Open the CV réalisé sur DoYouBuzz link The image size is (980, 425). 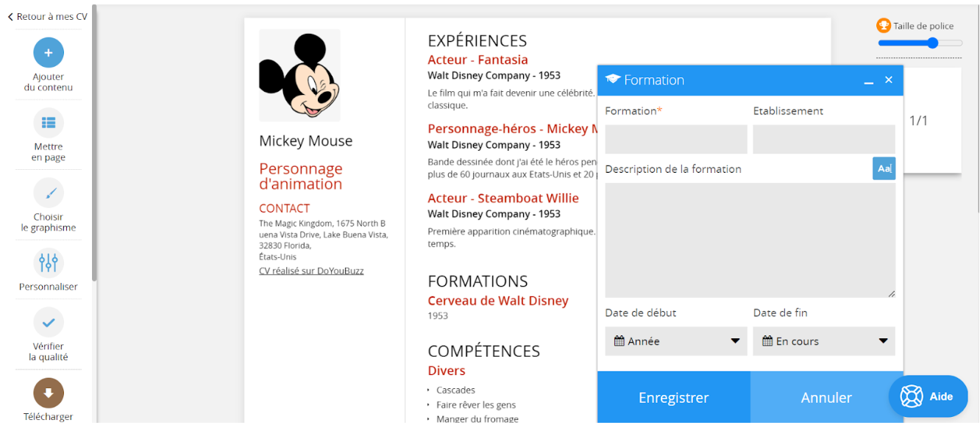point(311,271)
